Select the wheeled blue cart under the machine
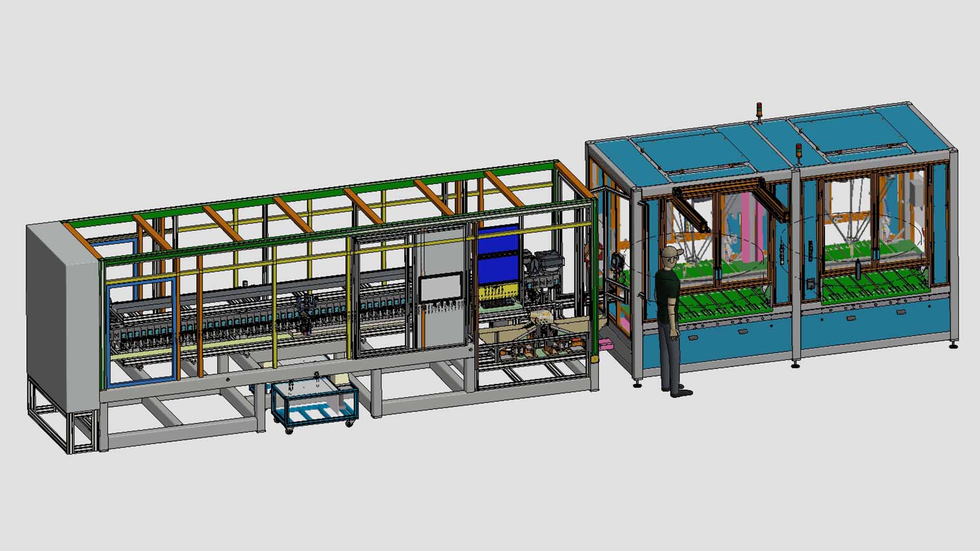Viewport: 980px width, 551px height. click(314, 405)
